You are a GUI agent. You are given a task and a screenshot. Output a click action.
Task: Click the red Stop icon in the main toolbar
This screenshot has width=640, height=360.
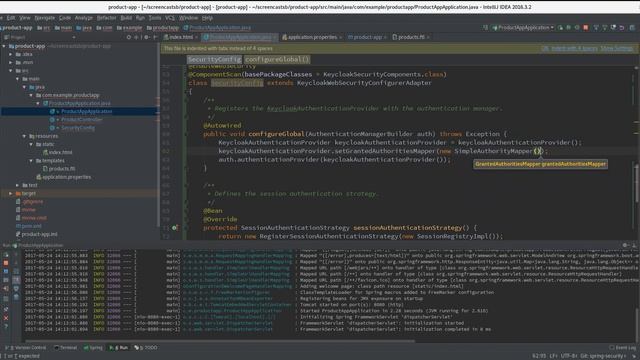tap(586, 28)
